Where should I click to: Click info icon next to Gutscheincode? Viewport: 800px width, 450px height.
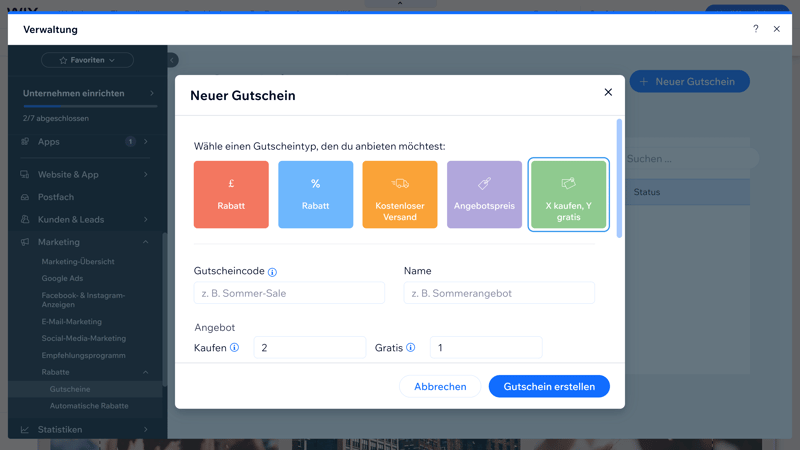pos(272,272)
